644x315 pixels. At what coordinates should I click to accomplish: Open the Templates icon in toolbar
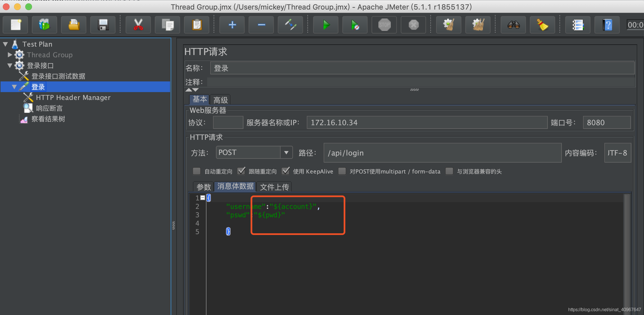pyautogui.click(x=44, y=25)
